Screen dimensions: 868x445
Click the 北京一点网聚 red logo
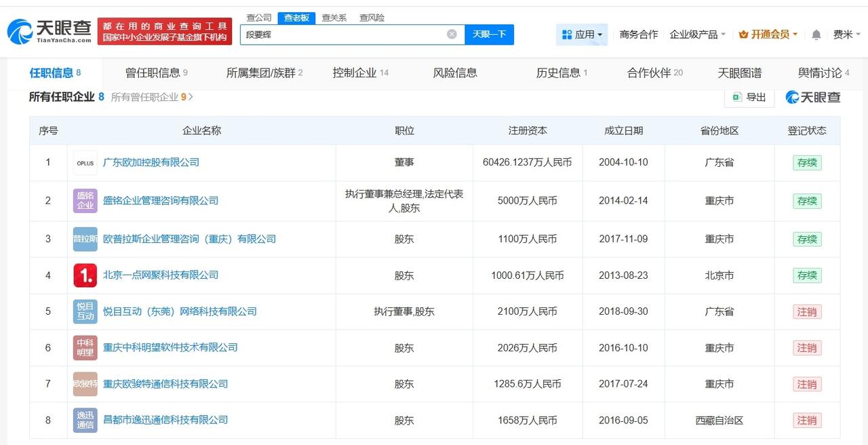(85, 275)
